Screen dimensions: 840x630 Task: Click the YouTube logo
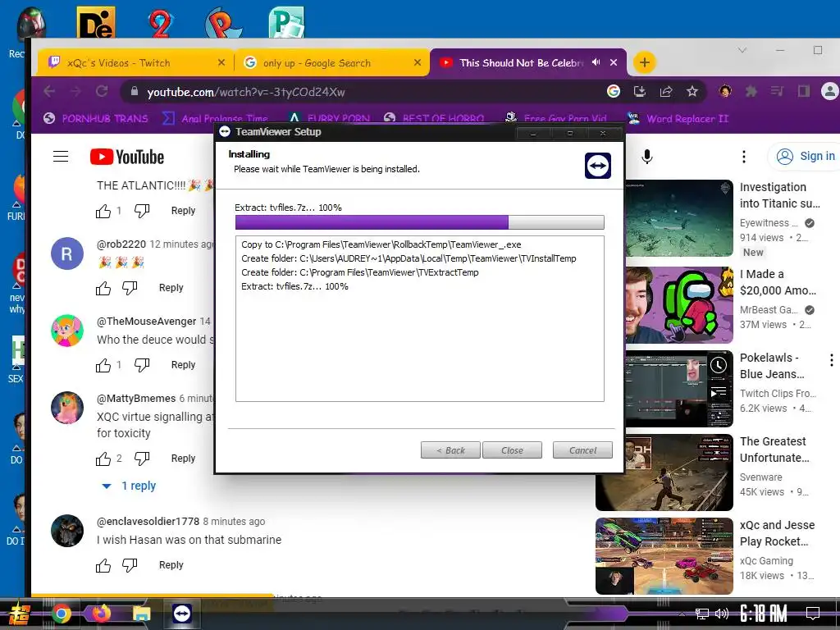127,157
